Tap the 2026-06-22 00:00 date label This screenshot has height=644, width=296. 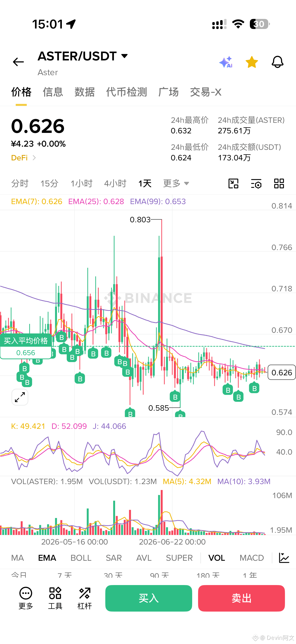[172, 542]
